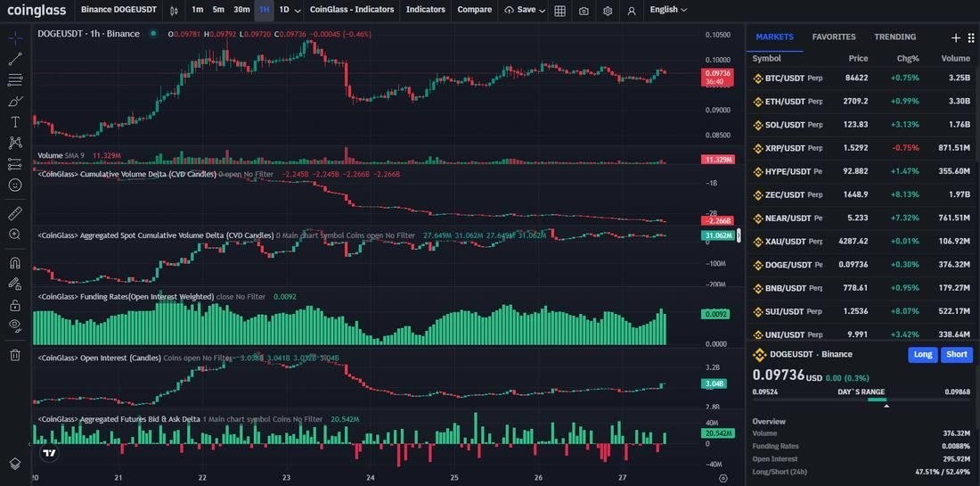Image resolution: width=980 pixels, height=486 pixels.
Task: Open the chart patterns tool
Action: tap(15, 144)
